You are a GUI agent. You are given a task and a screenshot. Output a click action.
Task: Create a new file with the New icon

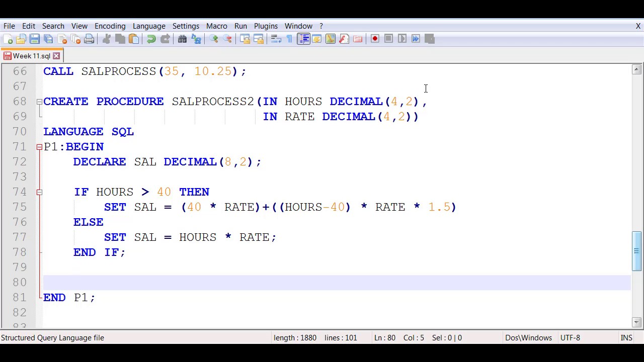8,39
